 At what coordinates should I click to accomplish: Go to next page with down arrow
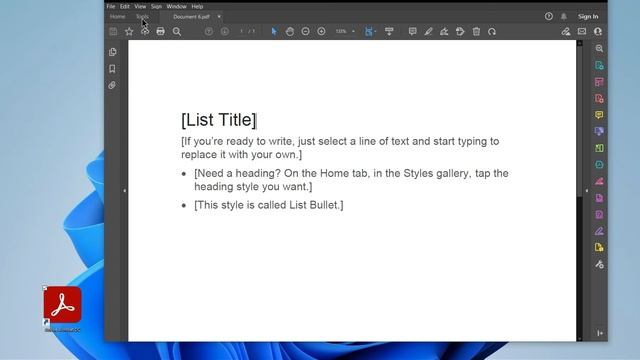pos(224,31)
